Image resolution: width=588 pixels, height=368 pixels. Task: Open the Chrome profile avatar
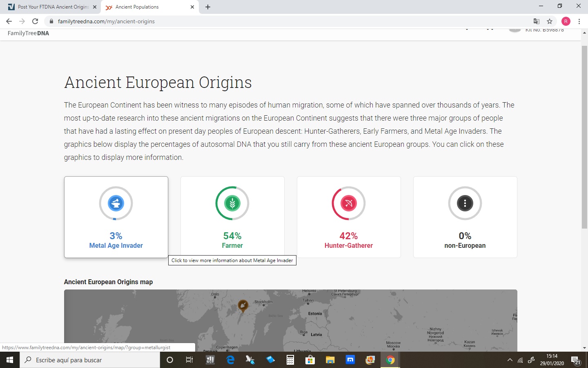pos(566,21)
